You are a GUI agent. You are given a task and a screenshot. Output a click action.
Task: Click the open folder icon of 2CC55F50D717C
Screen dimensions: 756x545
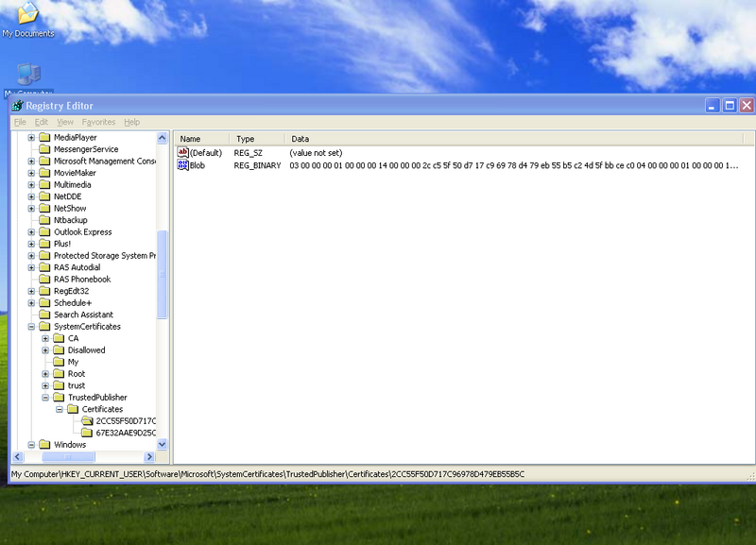87,421
